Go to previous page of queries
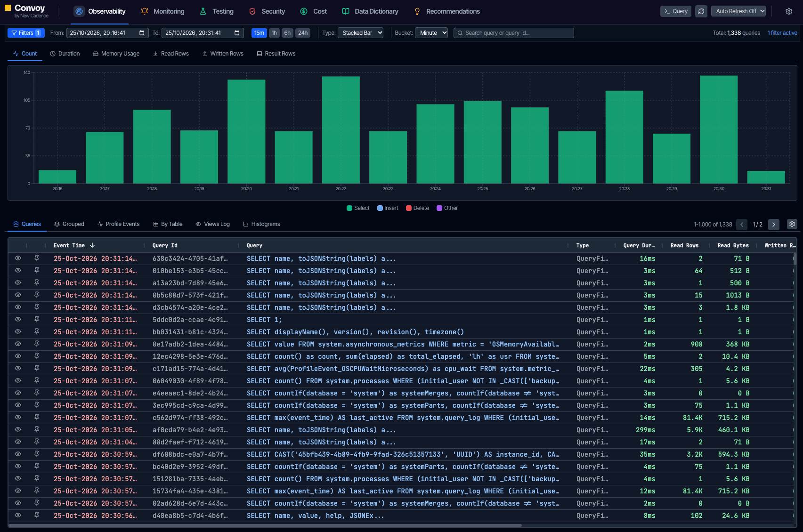The height and width of the screenshot is (532, 803). [742, 225]
